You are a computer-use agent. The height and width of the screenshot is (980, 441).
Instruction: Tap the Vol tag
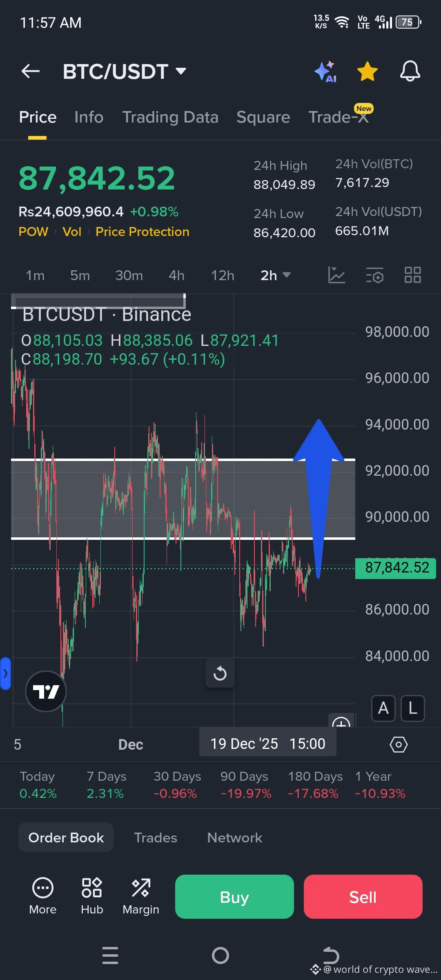(72, 232)
